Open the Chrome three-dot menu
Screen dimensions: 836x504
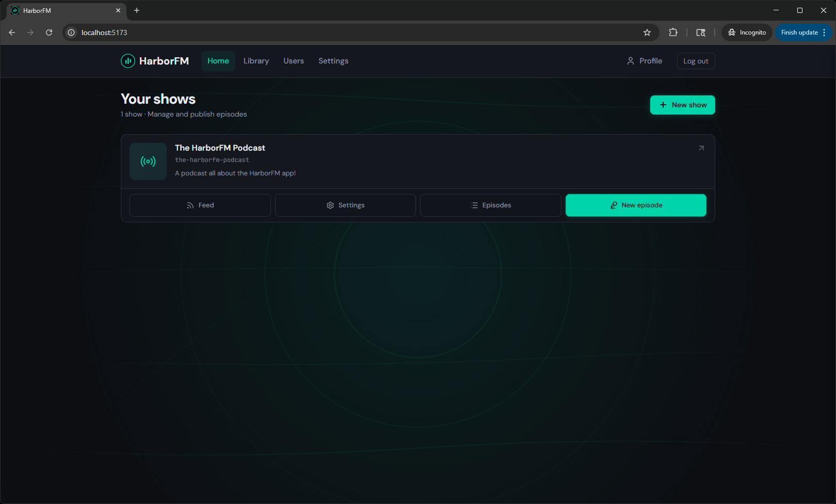(x=825, y=32)
